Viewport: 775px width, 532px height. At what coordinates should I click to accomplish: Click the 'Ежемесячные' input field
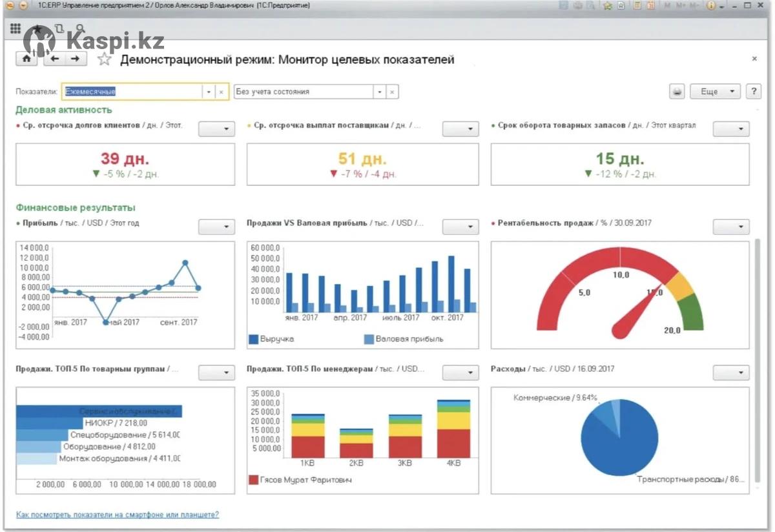(132, 92)
